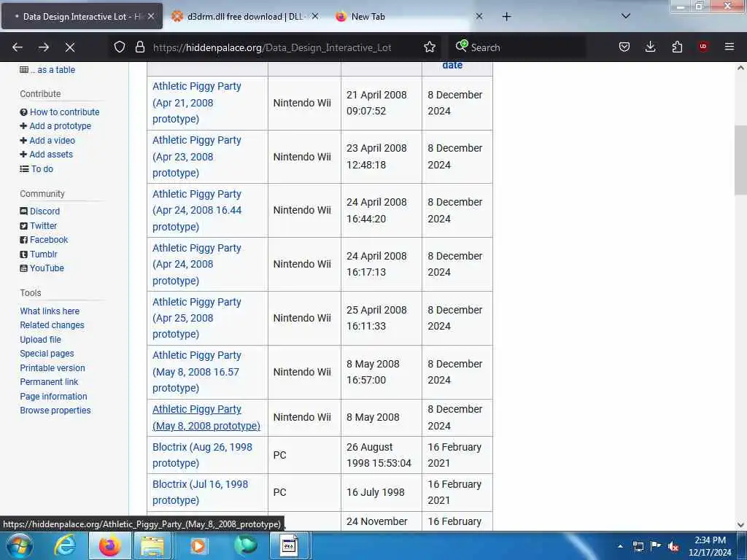Screen dimensions: 747x560
Task: Open Printable version link
Action: (53, 368)
